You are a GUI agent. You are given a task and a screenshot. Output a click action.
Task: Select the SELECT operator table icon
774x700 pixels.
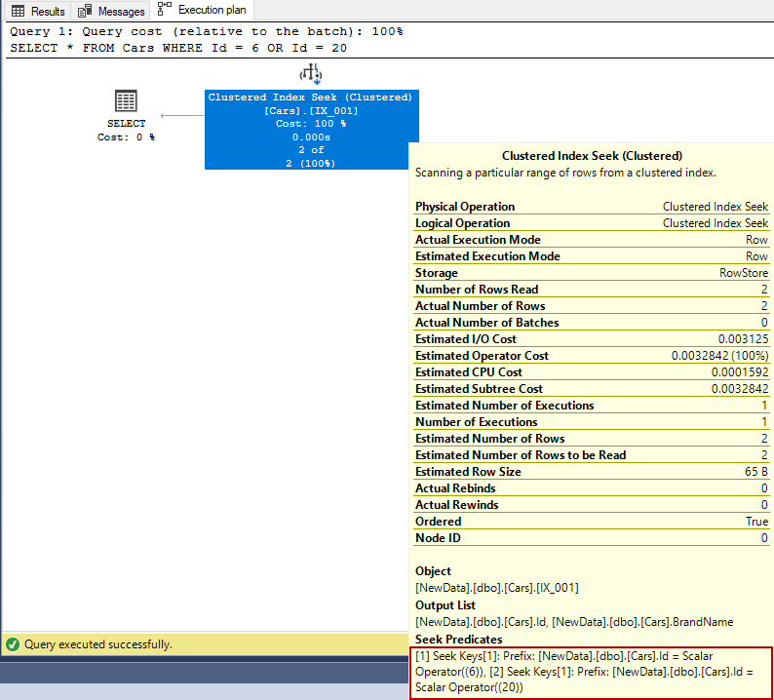(126, 100)
